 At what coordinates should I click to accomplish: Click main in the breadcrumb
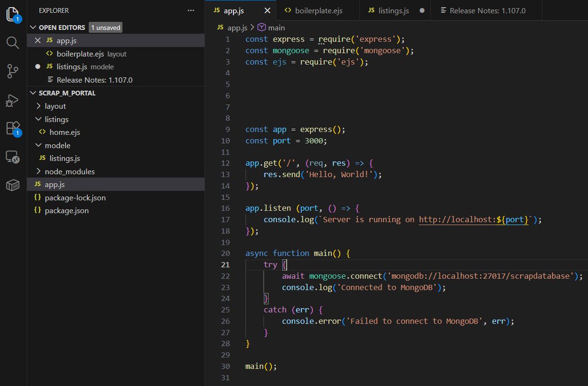(277, 27)
